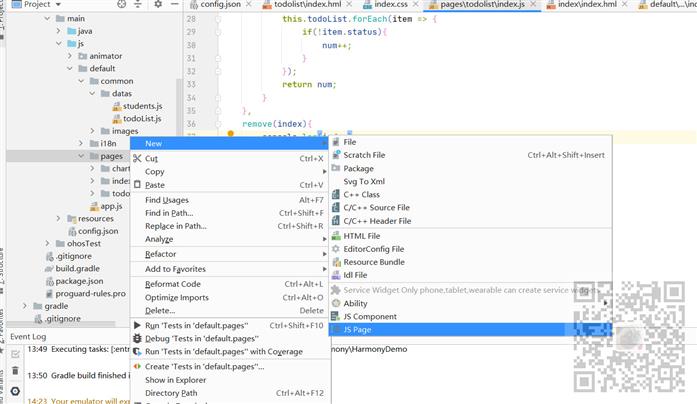Choose Delete... in context menu
The width and height of the screenshot is (697, 404).
pyautogui.click(x=230, y=311)
